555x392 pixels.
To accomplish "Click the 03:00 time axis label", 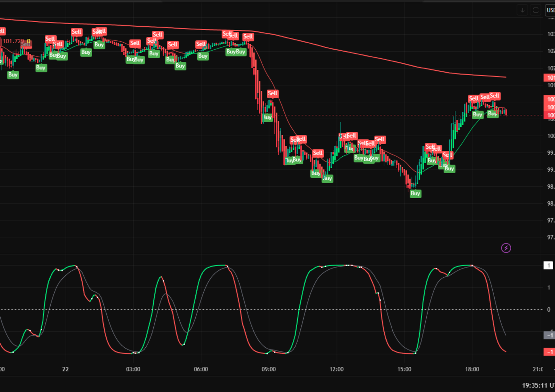I will [133, 369].
